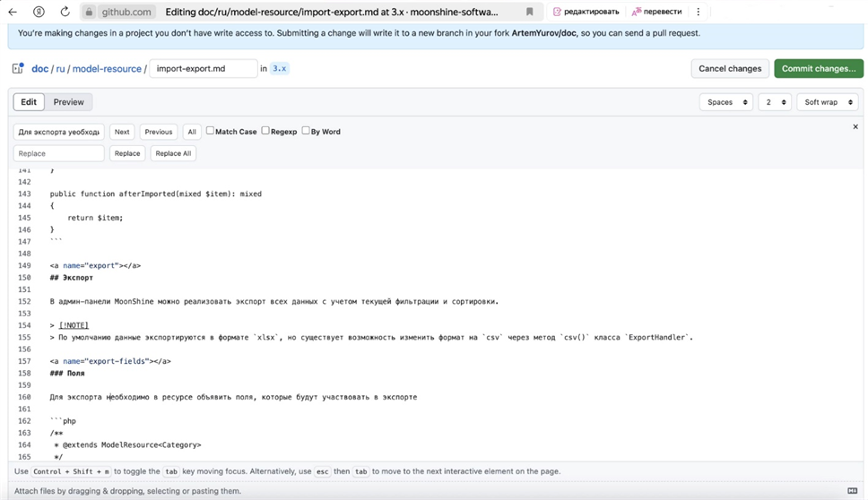Enable the By Word checkbox
Image resolution: width=868 pixels, height=500 pixels.
click(306, 131)
